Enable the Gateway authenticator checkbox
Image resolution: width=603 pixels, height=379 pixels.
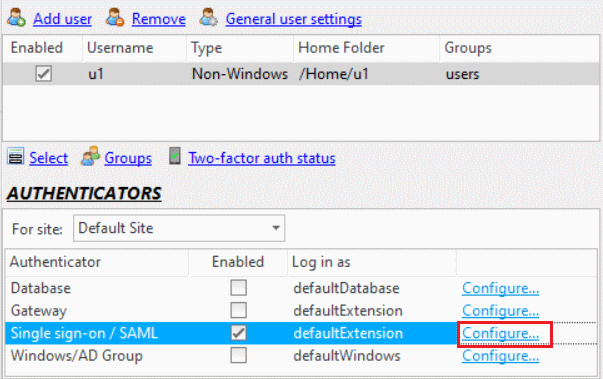pos(238,311)
